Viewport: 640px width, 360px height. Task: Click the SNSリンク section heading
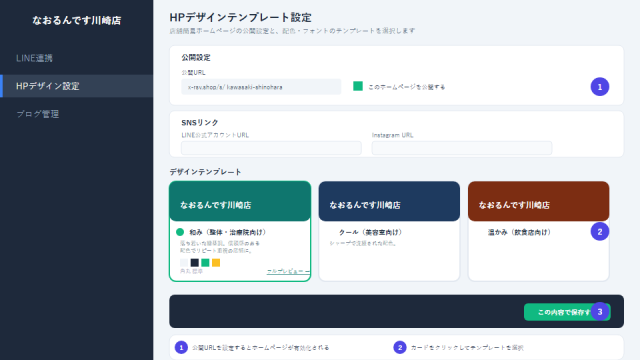[200, 122]
